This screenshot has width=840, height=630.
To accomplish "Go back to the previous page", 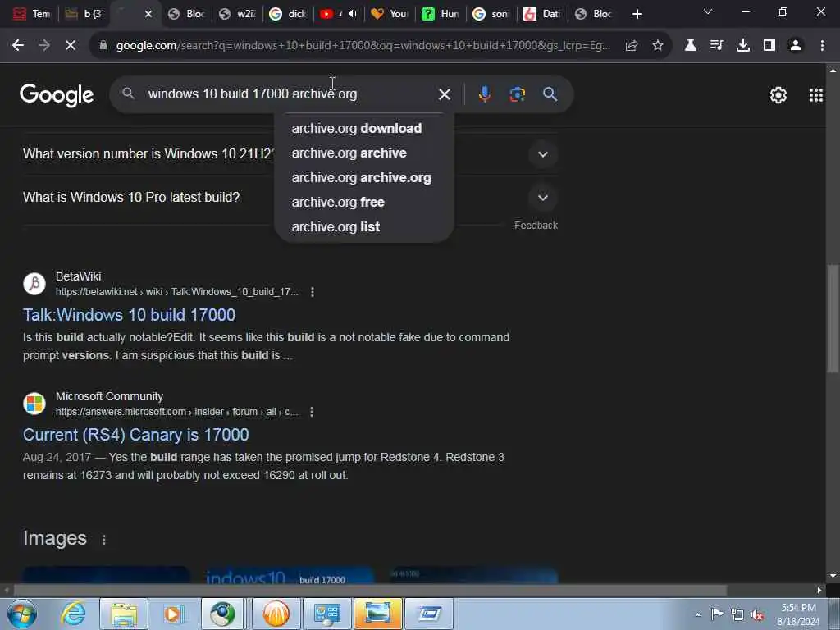I will [18, 46].
